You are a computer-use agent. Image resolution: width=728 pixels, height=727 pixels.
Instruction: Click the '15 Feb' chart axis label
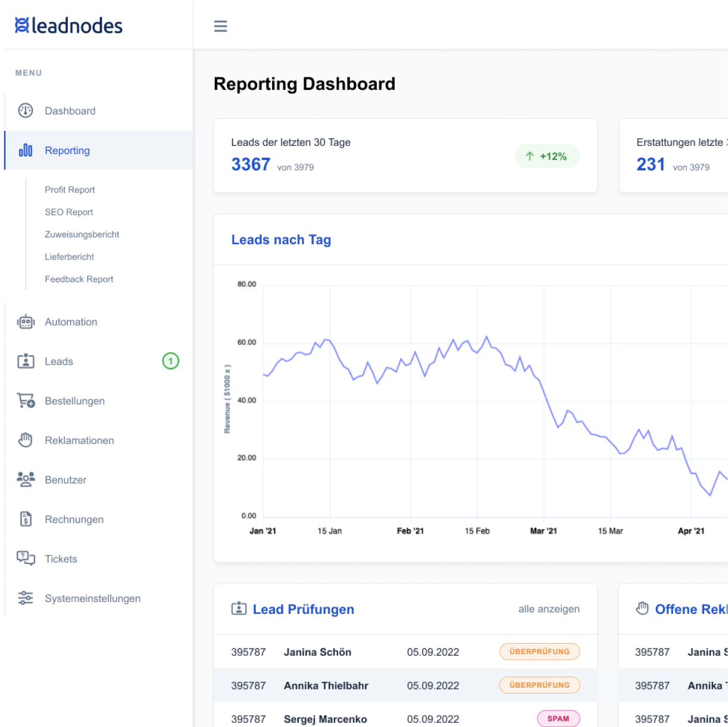click(x=477, y=531)
